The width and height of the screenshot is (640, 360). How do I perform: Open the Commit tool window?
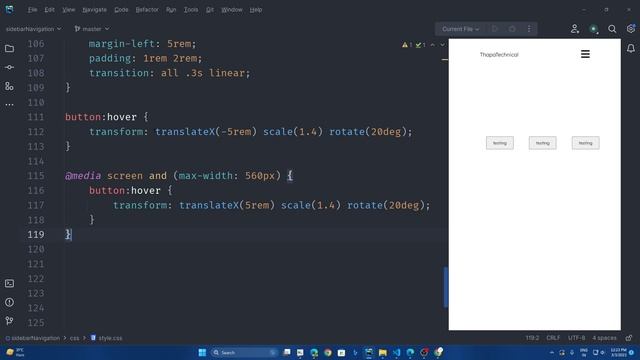coord(9,67)
